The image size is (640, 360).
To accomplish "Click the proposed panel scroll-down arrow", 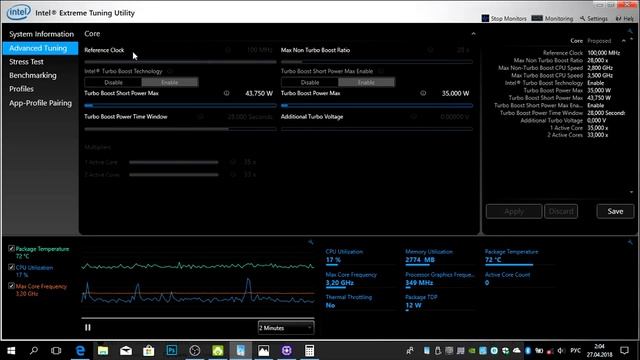I will (631, 192).
